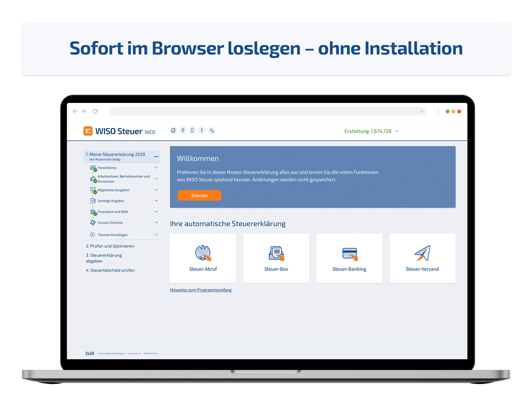Click the plus circle icon for Themen hinzufügen
532x395 pixels.
click(x=92, y=235)
